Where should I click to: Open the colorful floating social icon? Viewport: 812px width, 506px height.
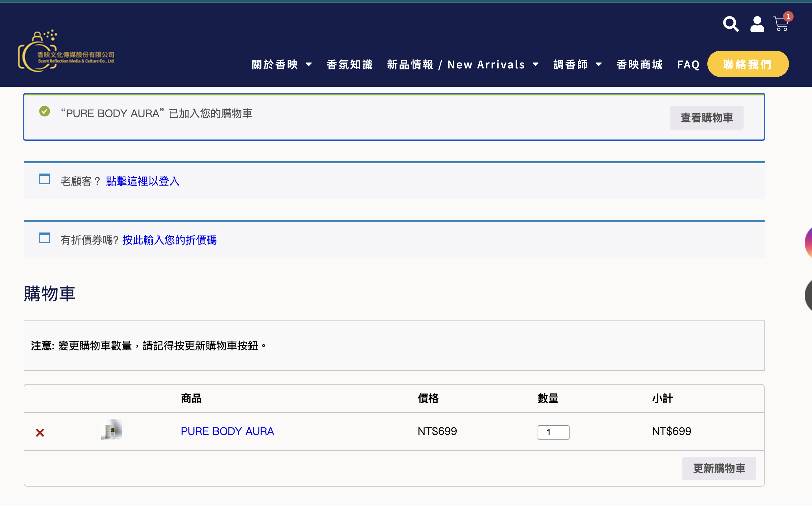[x=808, y=242]
